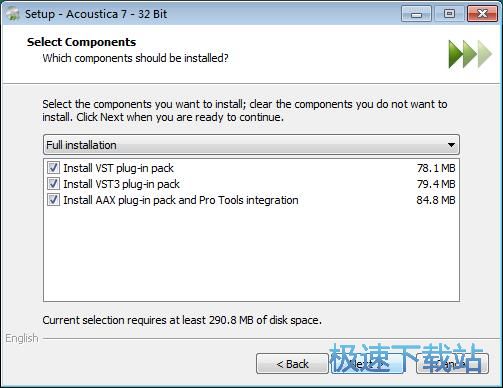
Task: Open the Full installation combo box
Action: 251,145
